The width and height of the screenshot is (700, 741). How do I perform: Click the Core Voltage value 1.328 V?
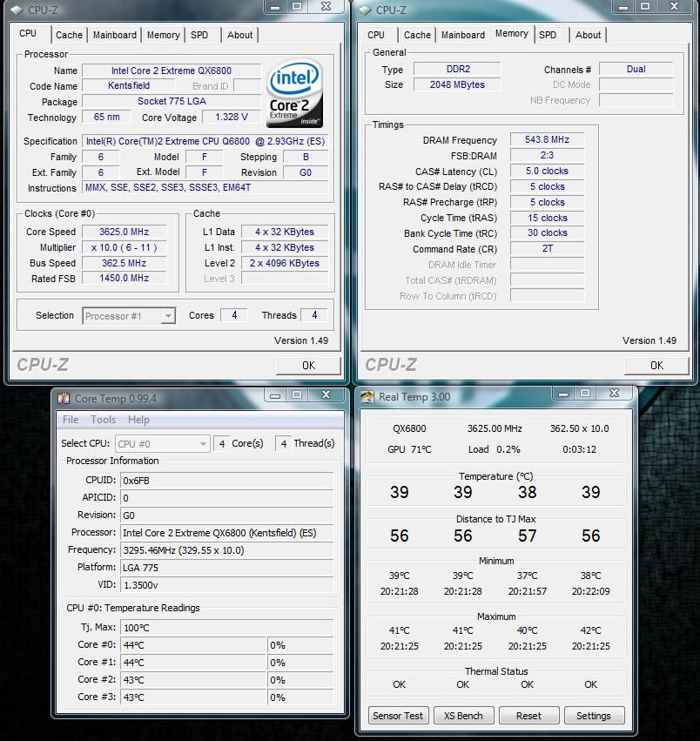tap(232, 118)
